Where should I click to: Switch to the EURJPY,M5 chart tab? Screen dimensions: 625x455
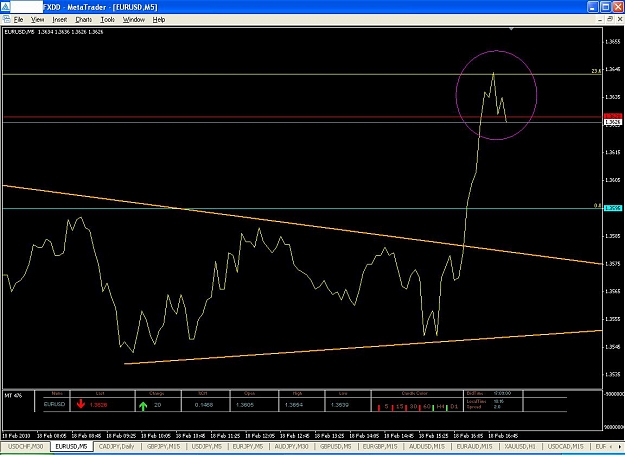click(x=248, y=447)
